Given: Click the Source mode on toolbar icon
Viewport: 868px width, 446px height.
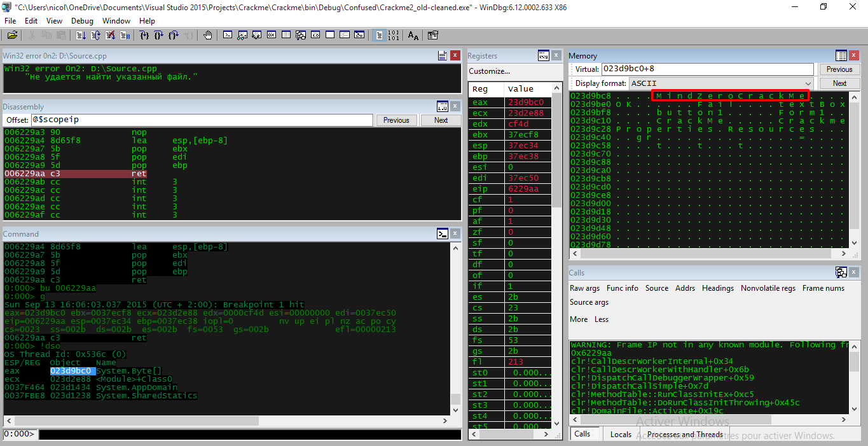Looking at the screenshot, I should pos(379,36).
